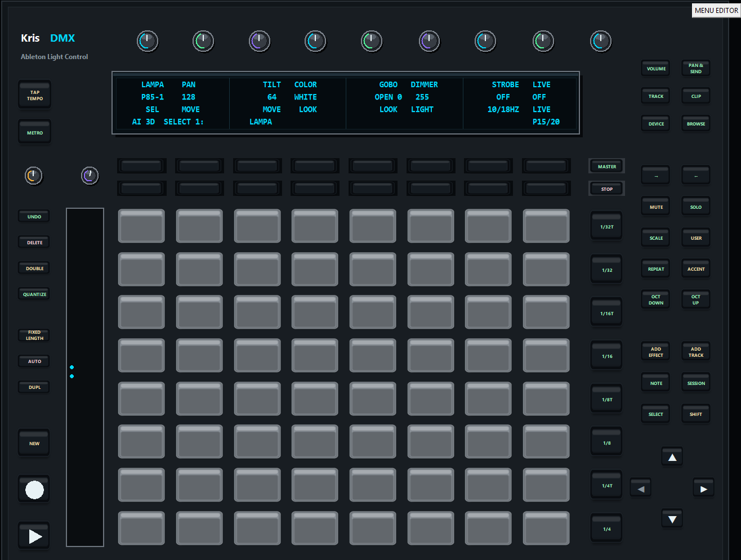Click the UNDO button
The image size is (741, 560).
(34, 217)
